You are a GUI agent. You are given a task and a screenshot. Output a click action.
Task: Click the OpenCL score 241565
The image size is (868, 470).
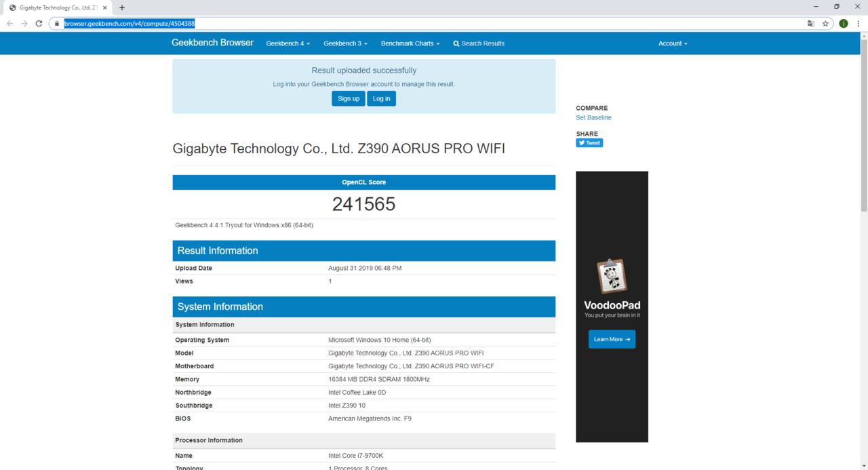363,204
